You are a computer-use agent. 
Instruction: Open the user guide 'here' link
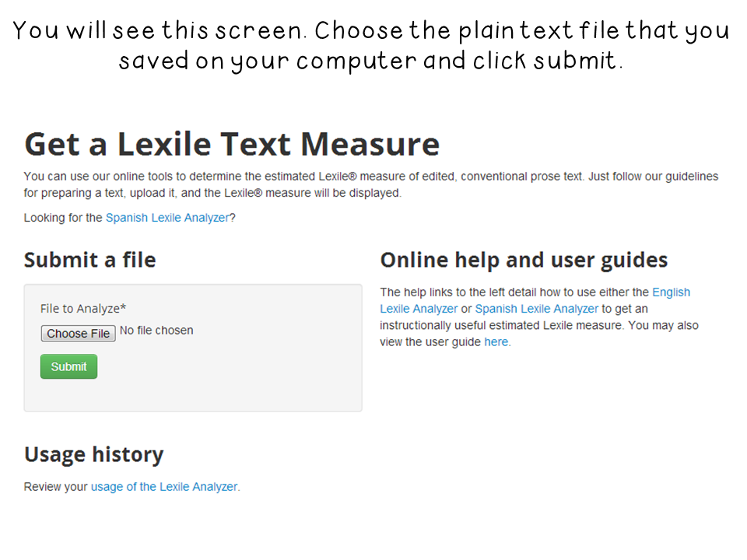[496, 341]
